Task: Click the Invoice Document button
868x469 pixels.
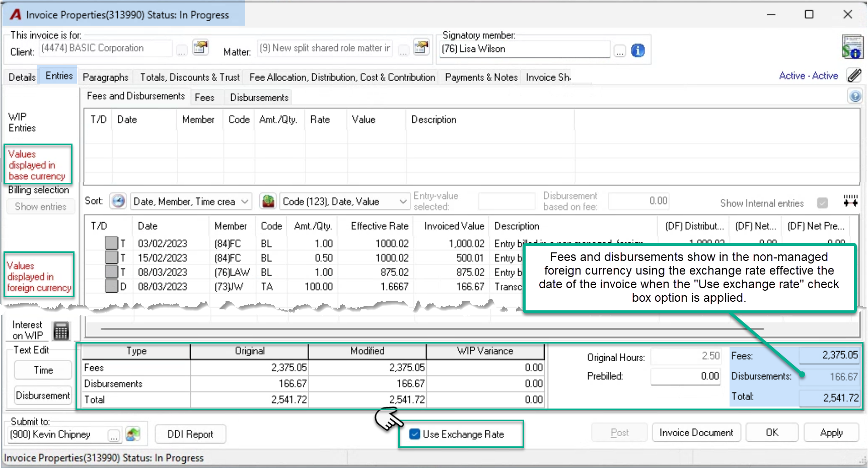Action: [696, 433]
